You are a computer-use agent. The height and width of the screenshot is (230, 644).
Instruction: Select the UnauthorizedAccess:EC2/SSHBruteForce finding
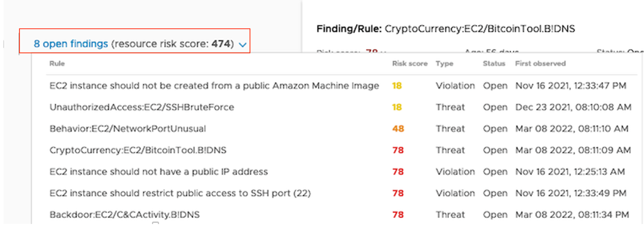pyautogui.click(x=142, y=107)
